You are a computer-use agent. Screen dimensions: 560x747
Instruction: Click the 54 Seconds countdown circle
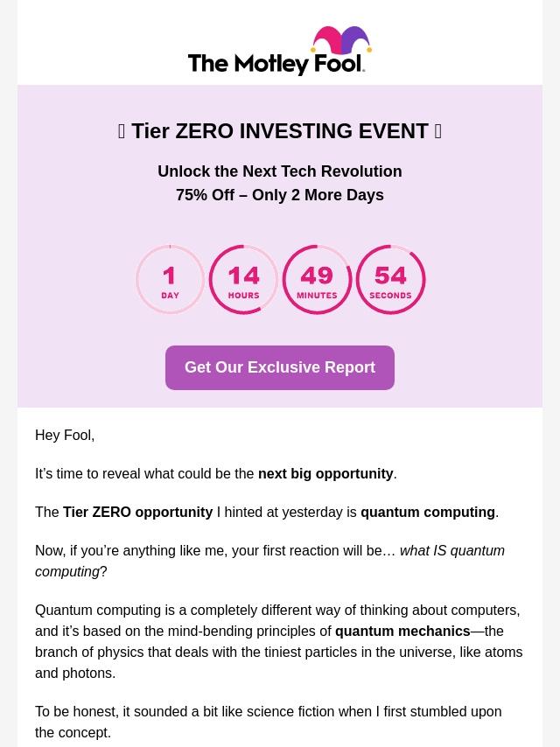pyautogui.click(x=390, y=280)
